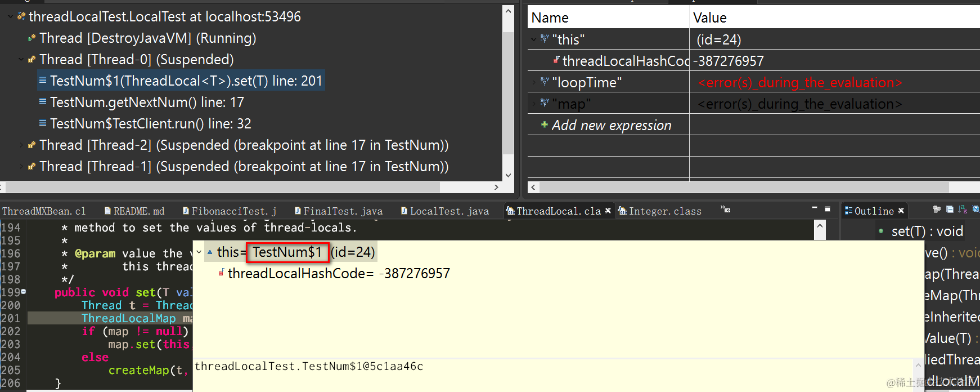Click the -387276957 value in Expressions
Viewport: 980px width, 392px height.
(729, 61)
